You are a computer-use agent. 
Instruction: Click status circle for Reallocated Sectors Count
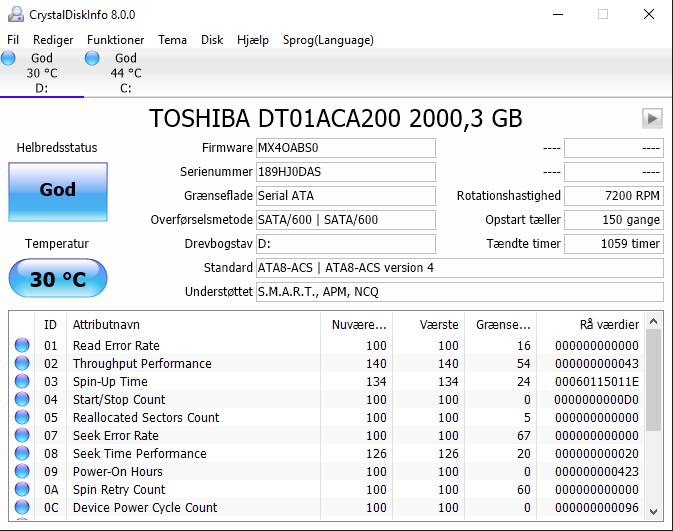[x=22, y=417]
